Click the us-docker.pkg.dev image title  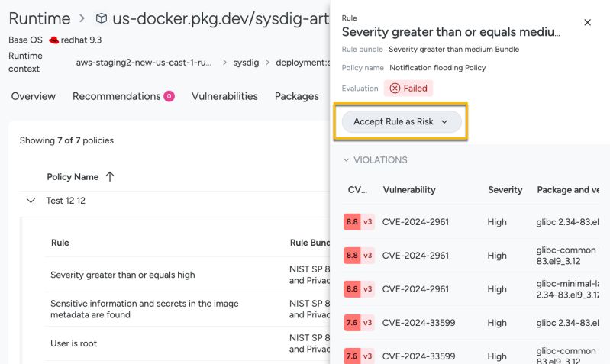coord(221,18)
